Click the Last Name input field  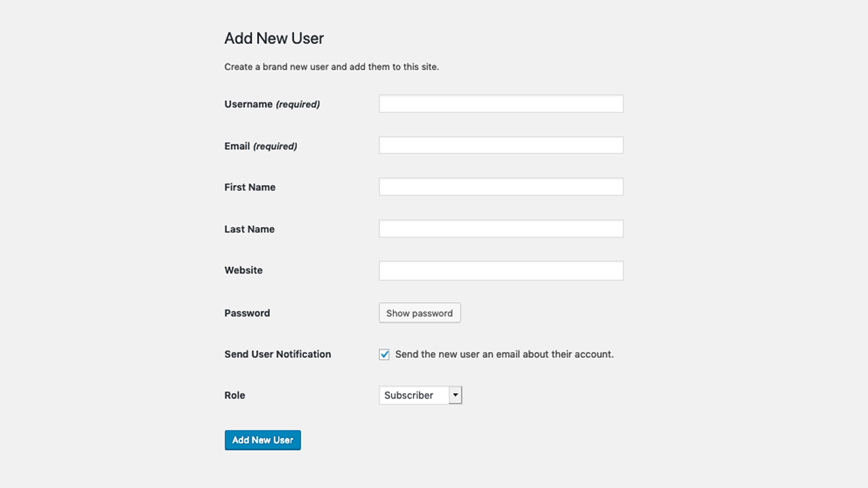point(500,228)
